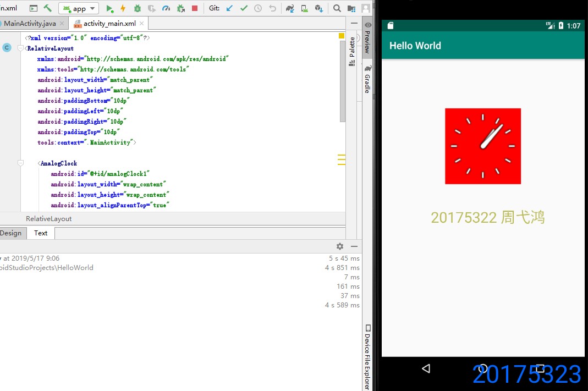Close the activity_main.xml tab
This screenshot has height=391, width=588.
141,23
